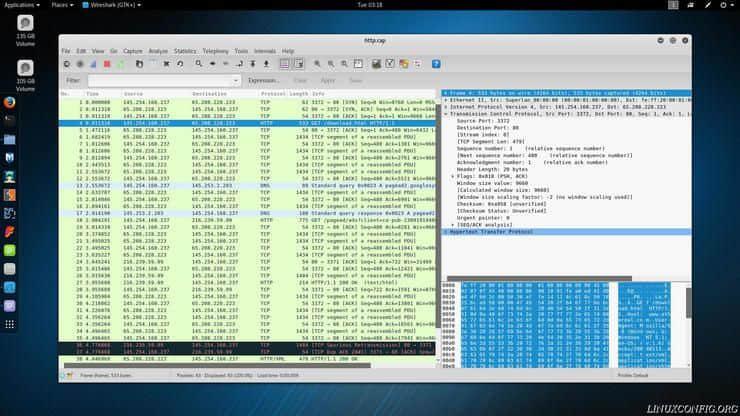Click inside the display Filter input field
This screenshot has width=740, height=416.
click(x=160, y=80)
